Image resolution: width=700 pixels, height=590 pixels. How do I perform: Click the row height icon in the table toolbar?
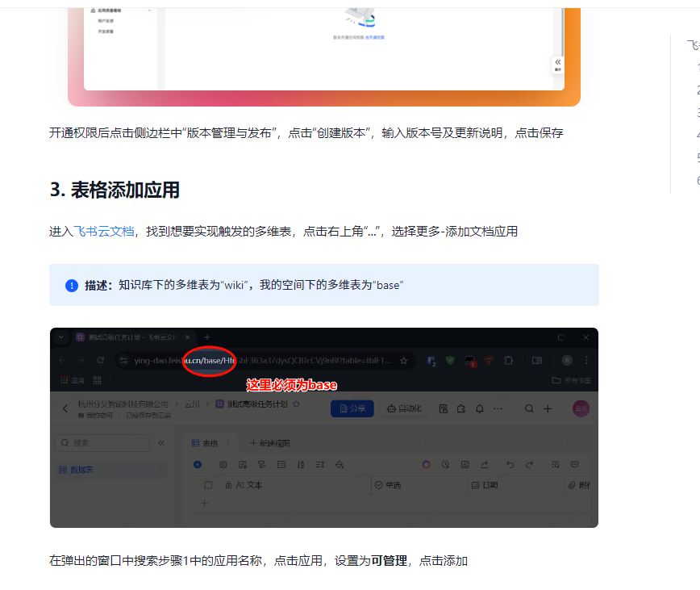click(x=319, y=465)
